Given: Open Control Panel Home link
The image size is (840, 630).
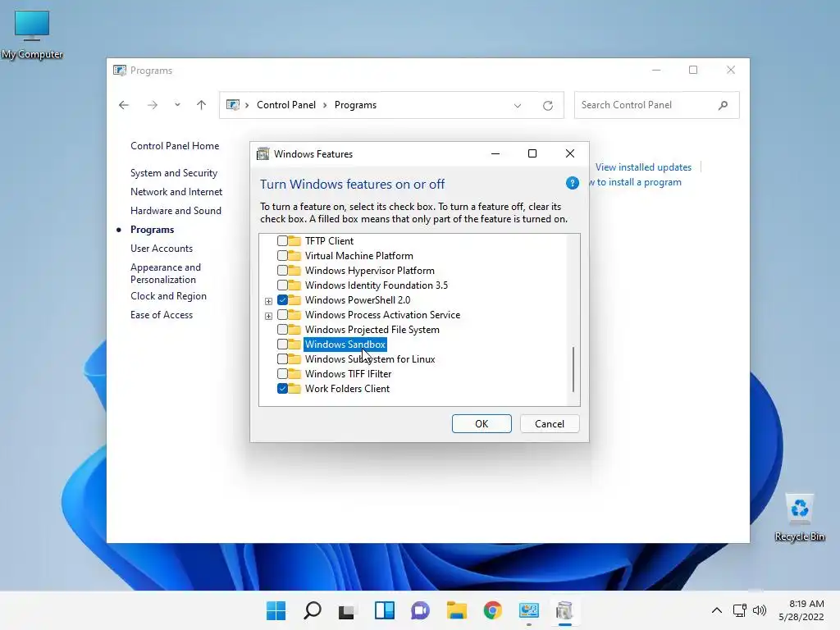Looking at the screenshot, I should 175,146.
